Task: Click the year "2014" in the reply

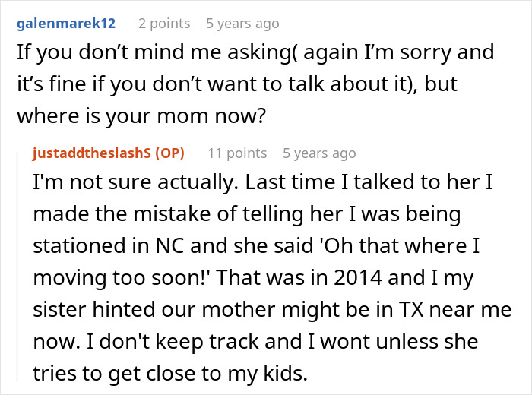Action: [x=382, y=278]
